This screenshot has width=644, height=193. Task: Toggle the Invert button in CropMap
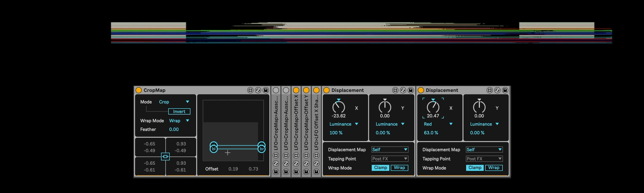[x=179, y=111]
